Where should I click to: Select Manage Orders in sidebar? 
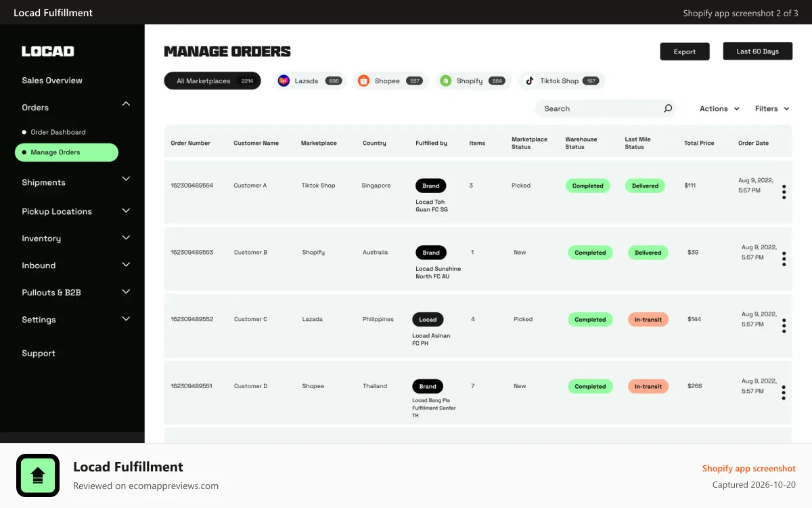pyautogui.click(x=66, y=152)
